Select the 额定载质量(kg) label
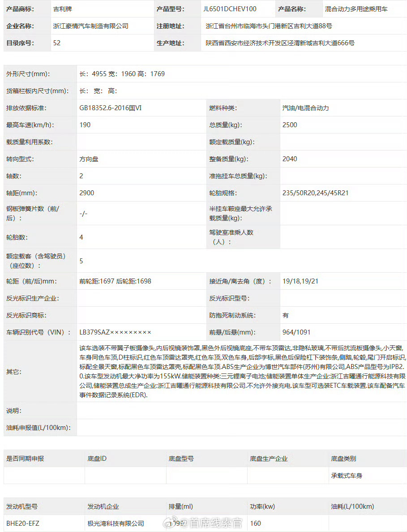 (x=232, y=142)
